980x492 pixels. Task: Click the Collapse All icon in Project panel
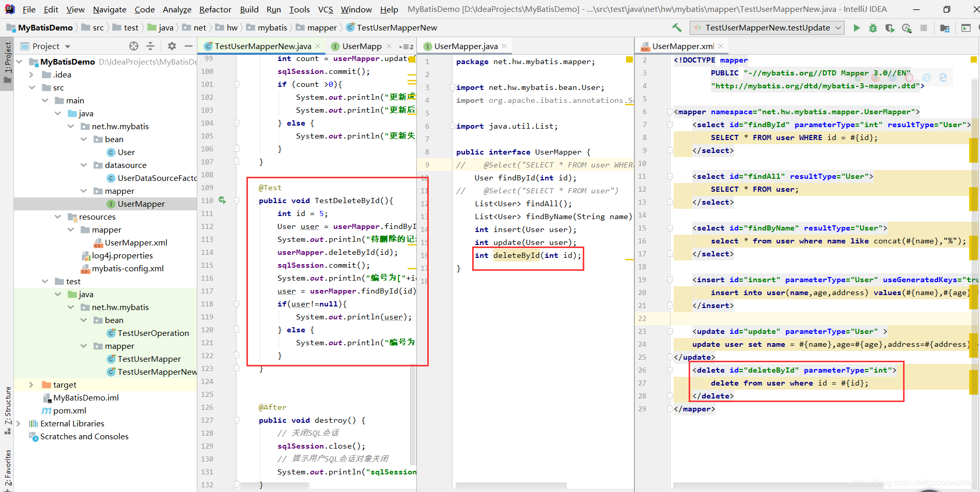pos(150,46)
